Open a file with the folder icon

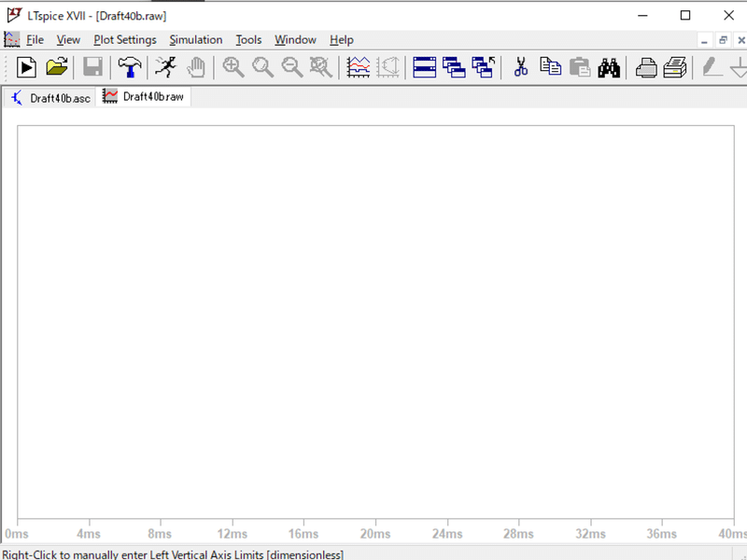tap(57, 67)
